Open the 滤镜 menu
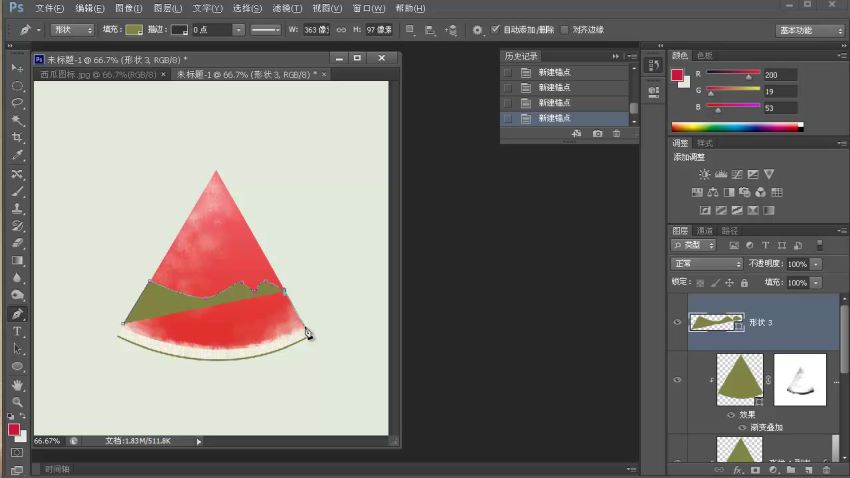This screenshot has height=478, width=850. point(287,8)
